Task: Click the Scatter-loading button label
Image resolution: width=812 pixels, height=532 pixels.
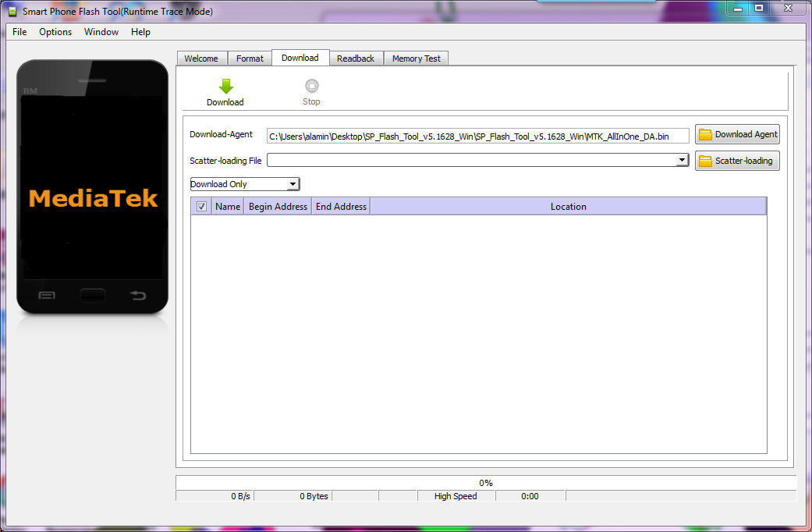Action: click(x=743, y=161)
